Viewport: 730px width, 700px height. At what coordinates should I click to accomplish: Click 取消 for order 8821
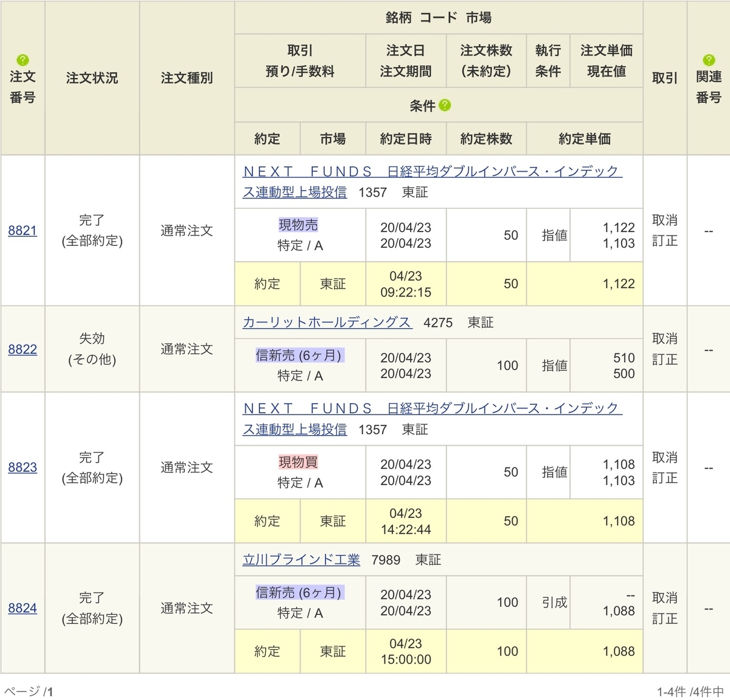(664, 220)
